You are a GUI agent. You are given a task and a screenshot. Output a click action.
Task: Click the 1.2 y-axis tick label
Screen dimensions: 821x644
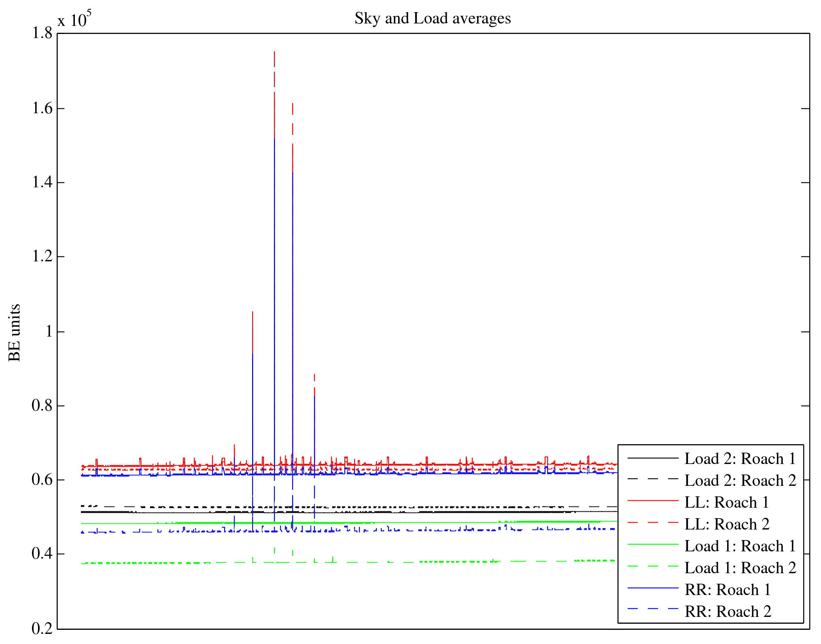coord(42,256)
